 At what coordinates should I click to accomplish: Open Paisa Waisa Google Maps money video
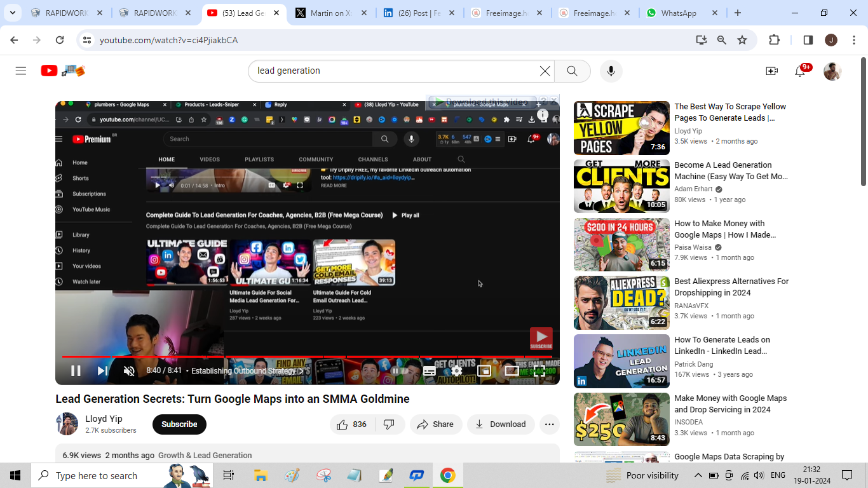(x=725, y=229)
